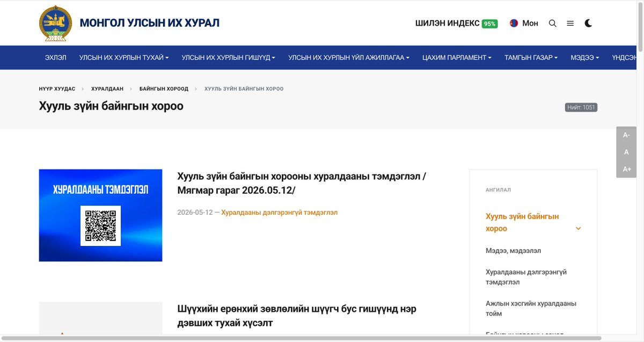Expand УЛСЫН ИХ ХУРЛЫН ГИШҮҮД menu
The height and width of the screenshot is (342, 644).
tap(229, 57)
